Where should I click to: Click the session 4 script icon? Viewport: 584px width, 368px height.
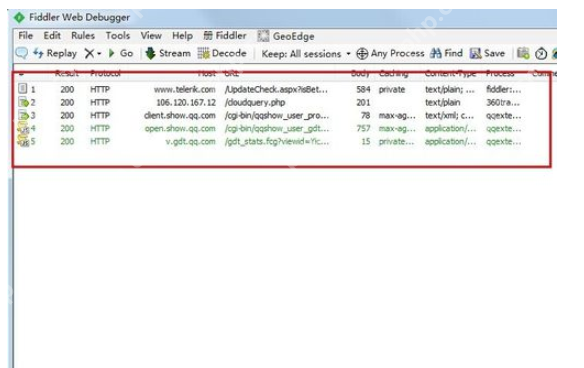coord(23,128)
